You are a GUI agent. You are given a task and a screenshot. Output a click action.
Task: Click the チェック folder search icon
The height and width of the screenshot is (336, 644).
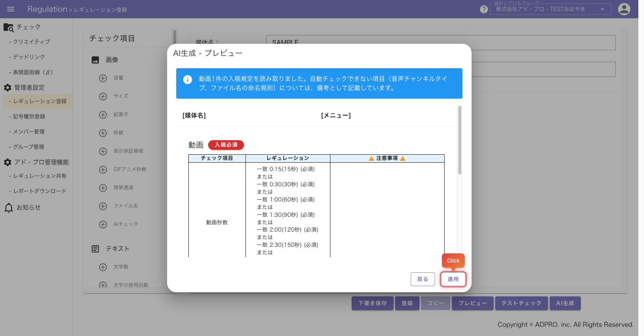[x=8, y=27]
